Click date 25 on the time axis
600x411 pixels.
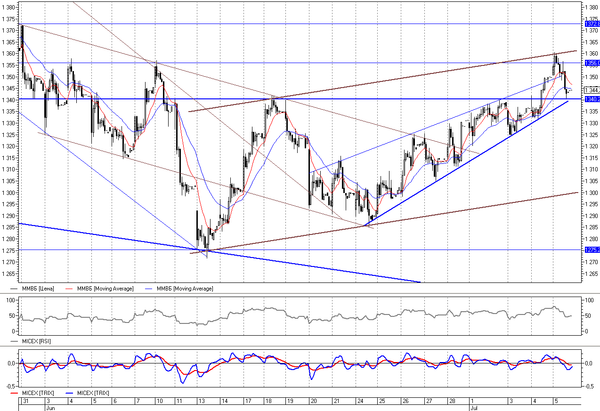pos(382,401)
